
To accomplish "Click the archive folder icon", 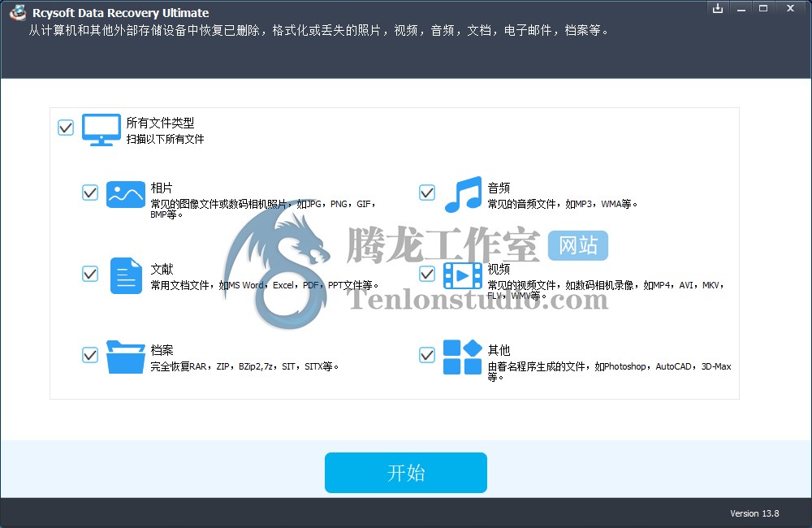I will point(125,357).
